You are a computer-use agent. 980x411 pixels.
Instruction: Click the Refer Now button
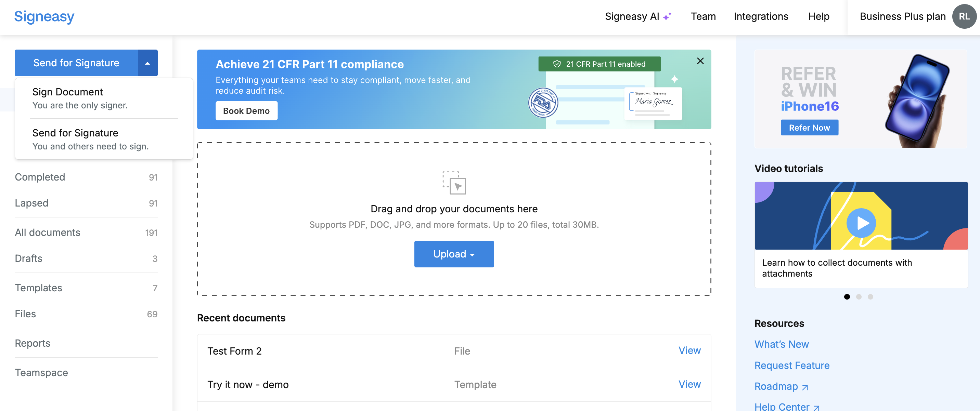pos(809,128)
